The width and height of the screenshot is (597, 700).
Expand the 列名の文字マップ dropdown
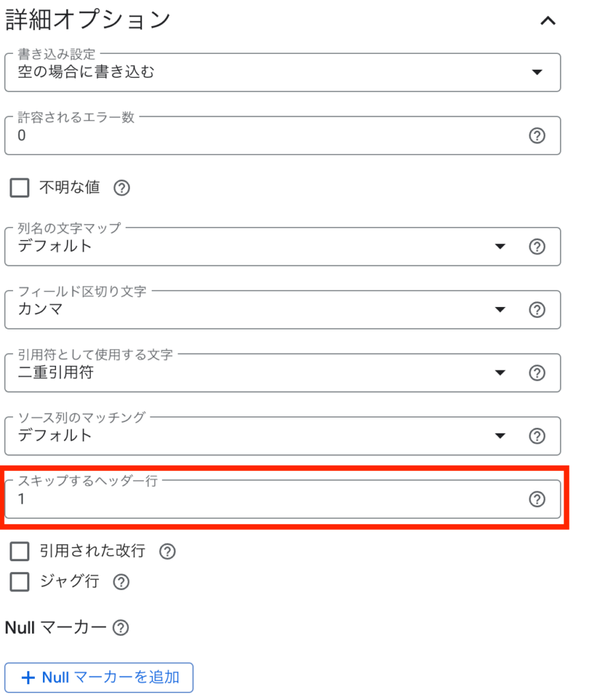click(x=260, y=247)
